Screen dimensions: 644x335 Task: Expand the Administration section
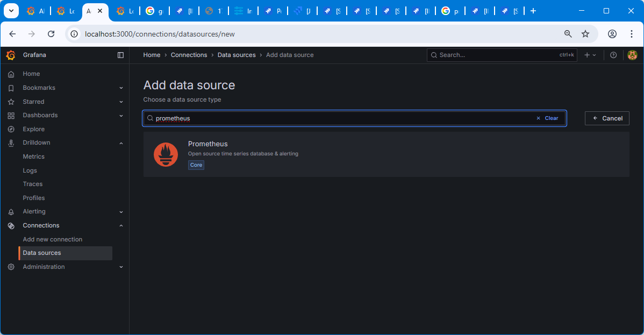[x=121, y=267]
